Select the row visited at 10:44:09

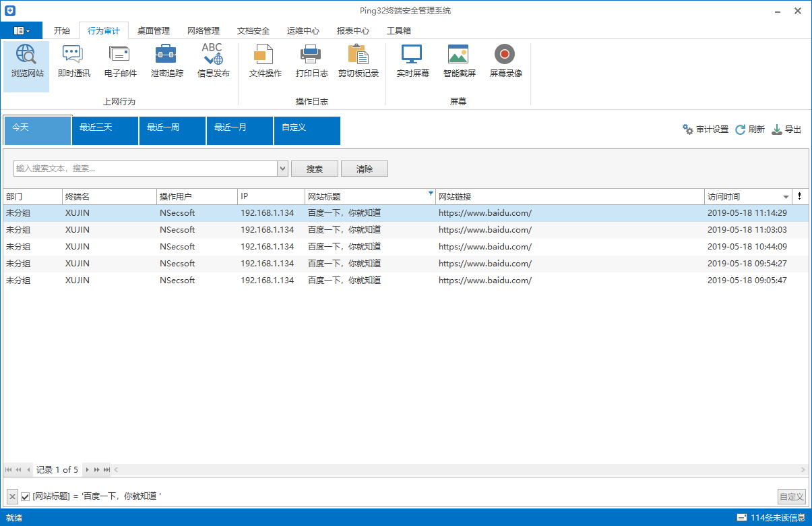click(x=406, y=247)
